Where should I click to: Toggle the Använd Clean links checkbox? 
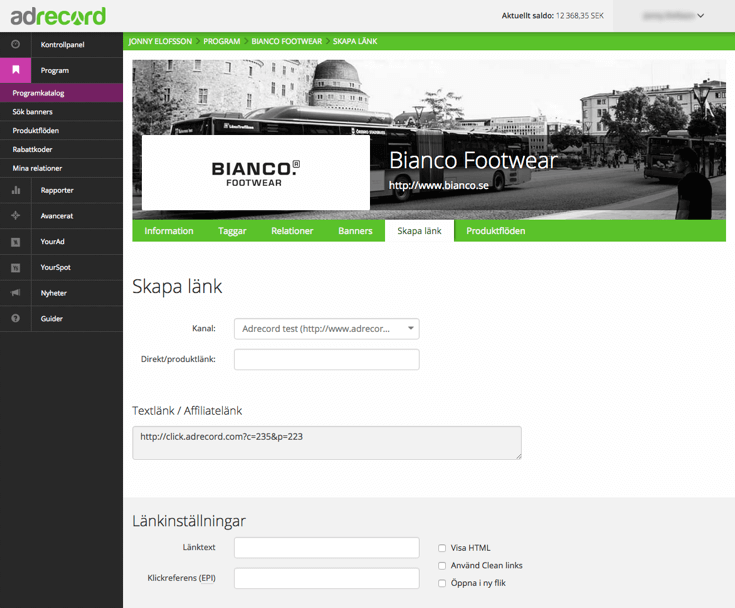tap(442, 566)
